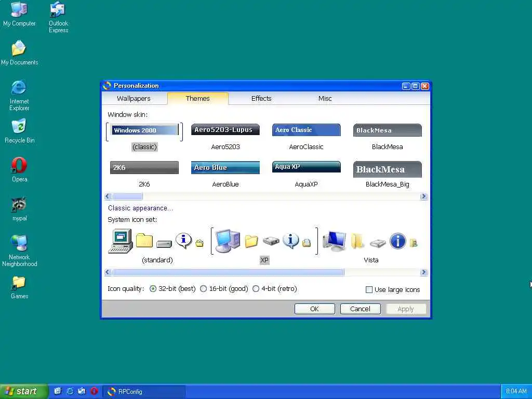Image resolution: width=532 pixels, height=399 pixels.
Task: Click the standard set info bubble icon
Action: [183, 241]
